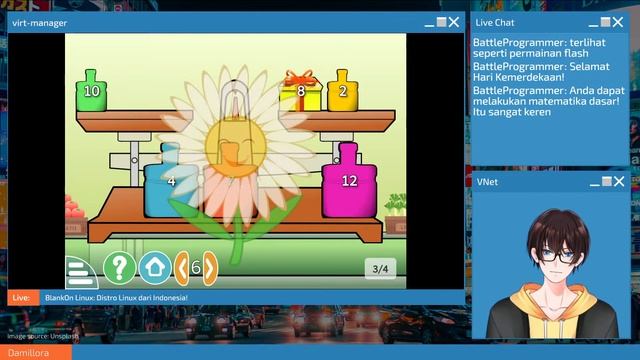The height and width of the screenshot is (360, 640).
Task: Open the activity menu bars icon
Action: [x=81, y=273]
